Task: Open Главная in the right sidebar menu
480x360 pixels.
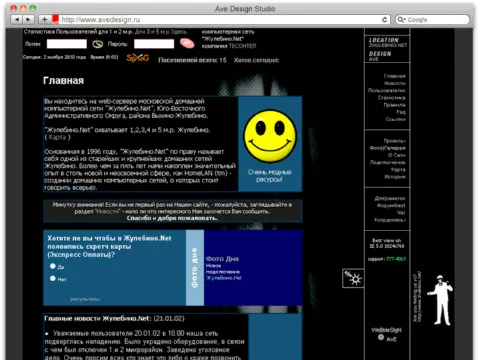Action: [x=394, y=76]
